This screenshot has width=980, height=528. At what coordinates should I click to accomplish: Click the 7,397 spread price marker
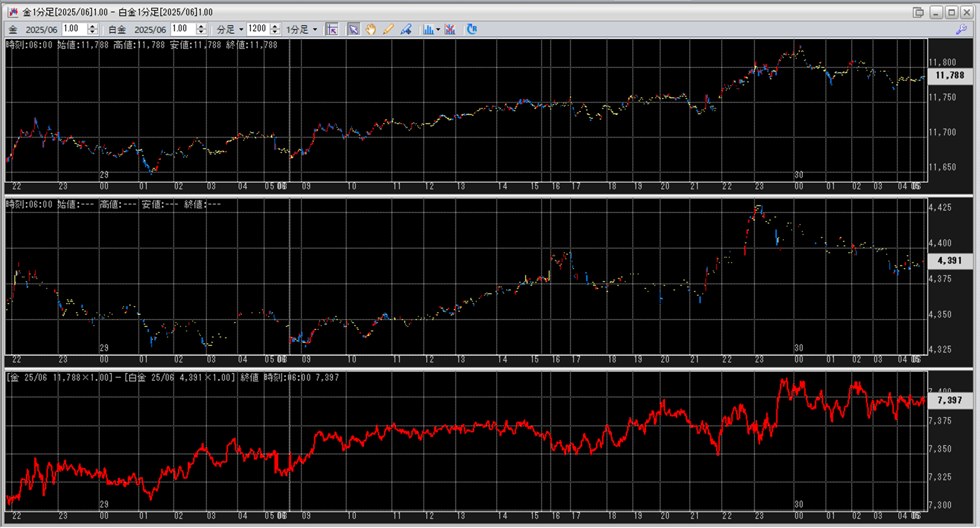coord(949,400)
